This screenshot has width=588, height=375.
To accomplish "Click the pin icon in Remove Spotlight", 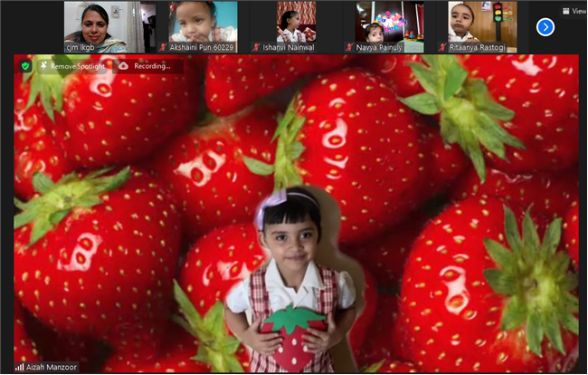I will (x=44, y=66).
